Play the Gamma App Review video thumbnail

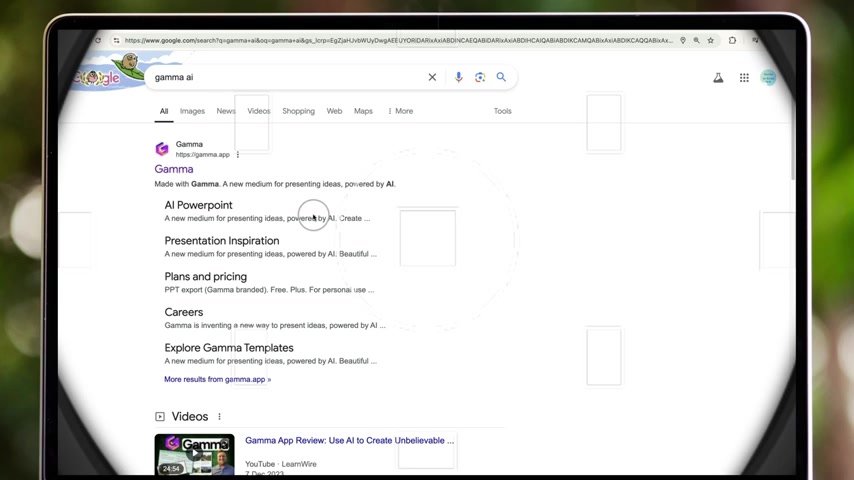point(194,454)
